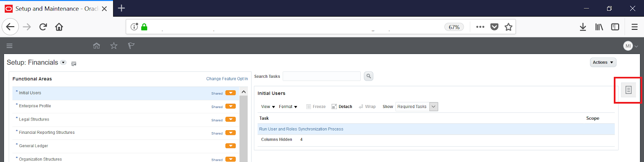This screenshot has width=644, height=162.
Task: Open the Actions dropdown button
Action: 603,62
